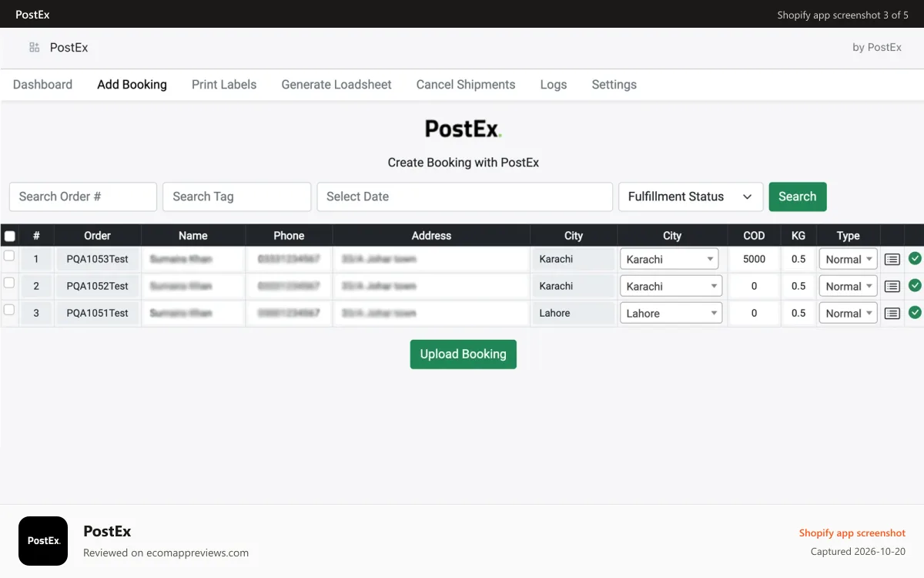Open city dropdown for order PQA1052Test
The height and width of the screenshot is (578, 924).
[x=671, y=286]
